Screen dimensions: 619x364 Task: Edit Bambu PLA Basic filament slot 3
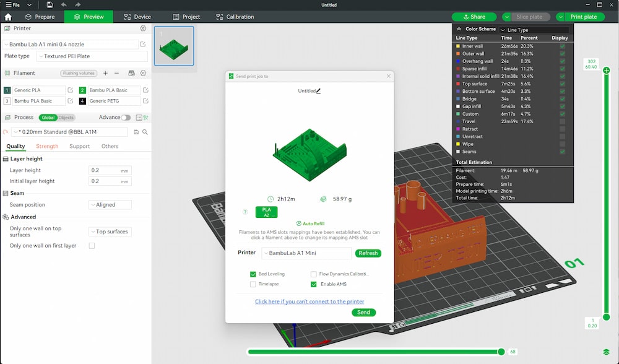[x=71, y=101]
